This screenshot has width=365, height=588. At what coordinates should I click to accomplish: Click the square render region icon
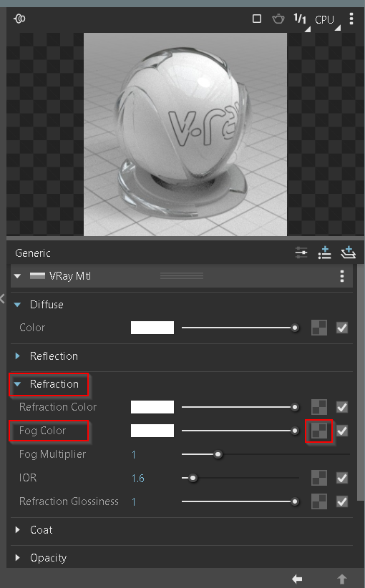[x=257, y=19]
